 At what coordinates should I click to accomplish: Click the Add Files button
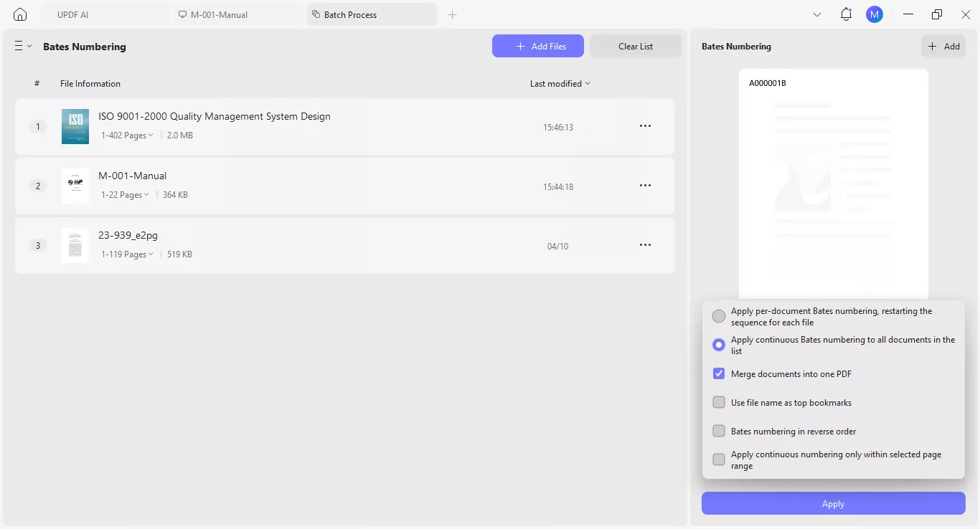[x=538, y=46]
